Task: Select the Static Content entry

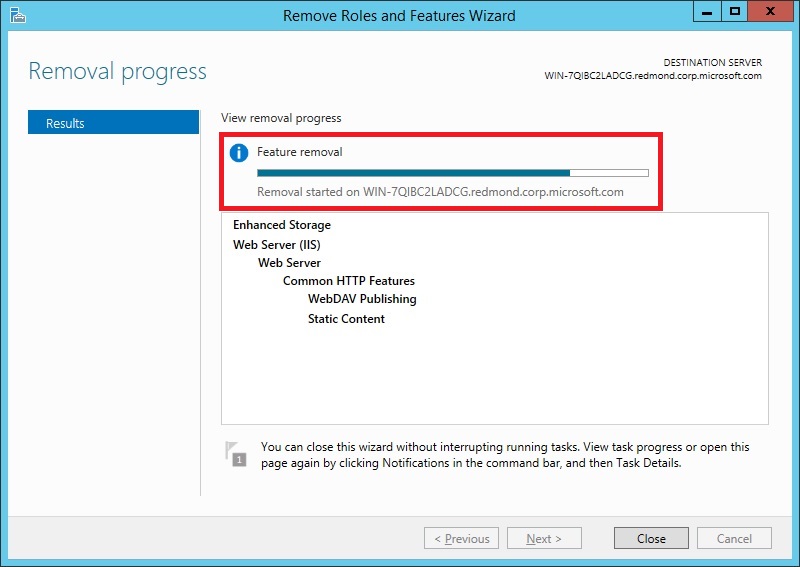Action: tap(346, 319)
